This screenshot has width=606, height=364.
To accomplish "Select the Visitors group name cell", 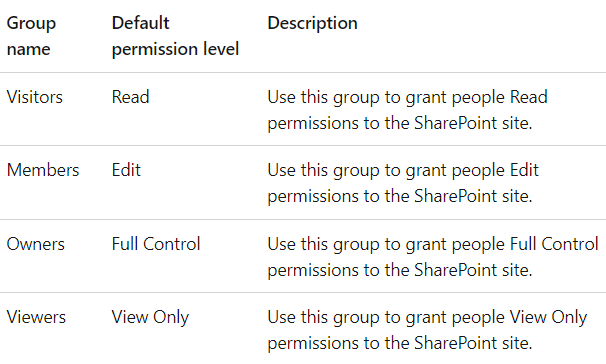I will [x=34, y=97].
